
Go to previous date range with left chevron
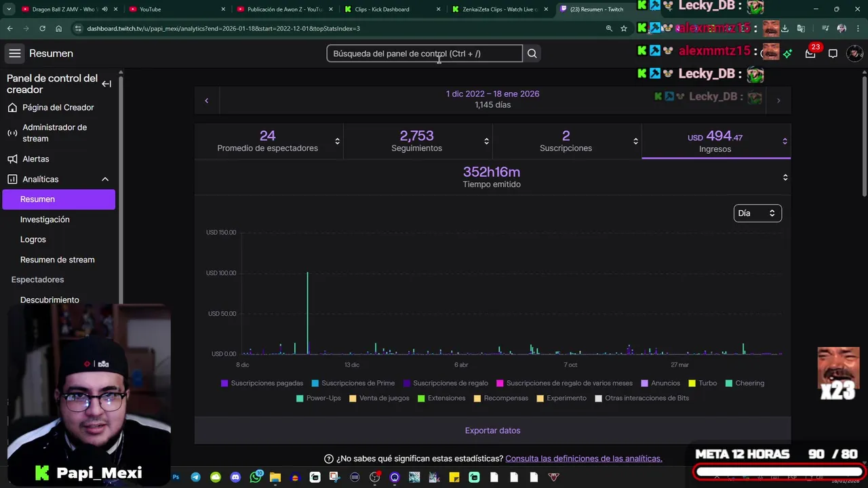point(207,100)
